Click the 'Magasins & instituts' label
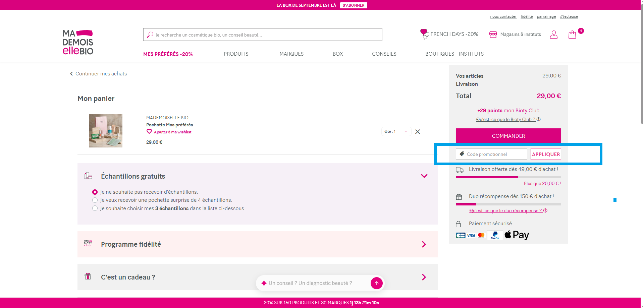This screenshot has height=308, width=644. click(521, 34)
